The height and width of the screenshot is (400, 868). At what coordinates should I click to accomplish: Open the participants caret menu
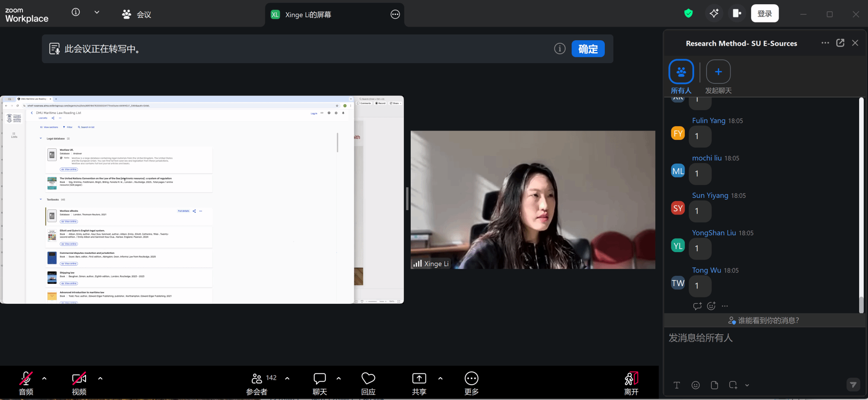pos(287,378)
